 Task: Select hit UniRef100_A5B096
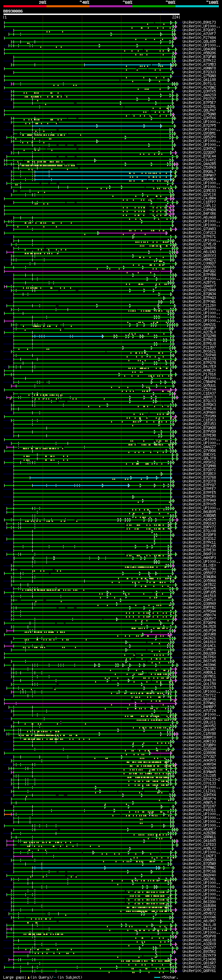click(x=199, y=53)
